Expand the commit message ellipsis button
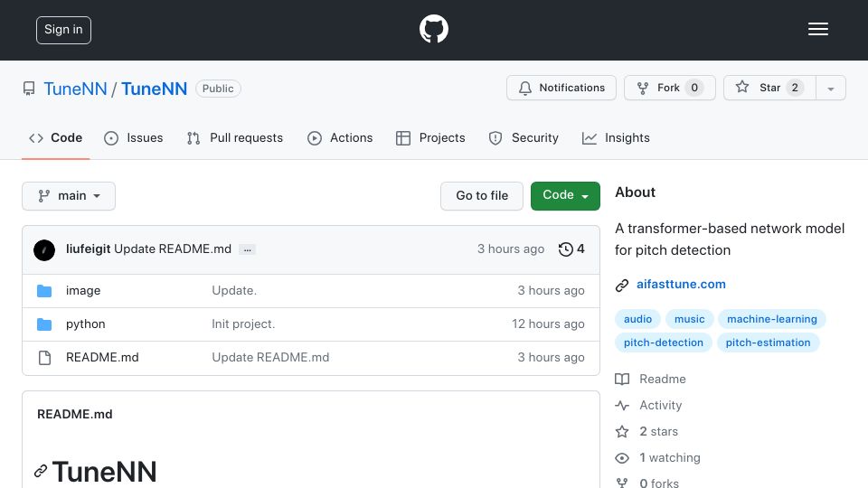Screen dimensions: 868x488 [247, 249]
